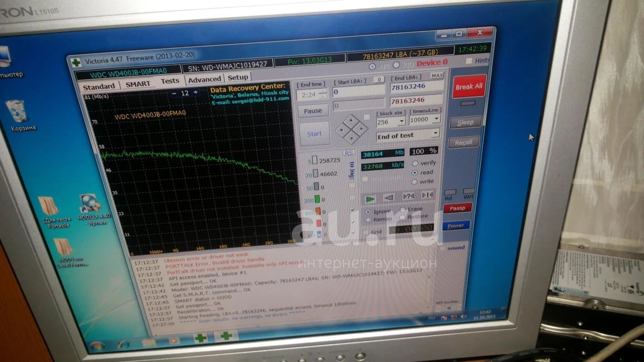Click the Pause button
The image size is (644, 362).
coord(313,111)
